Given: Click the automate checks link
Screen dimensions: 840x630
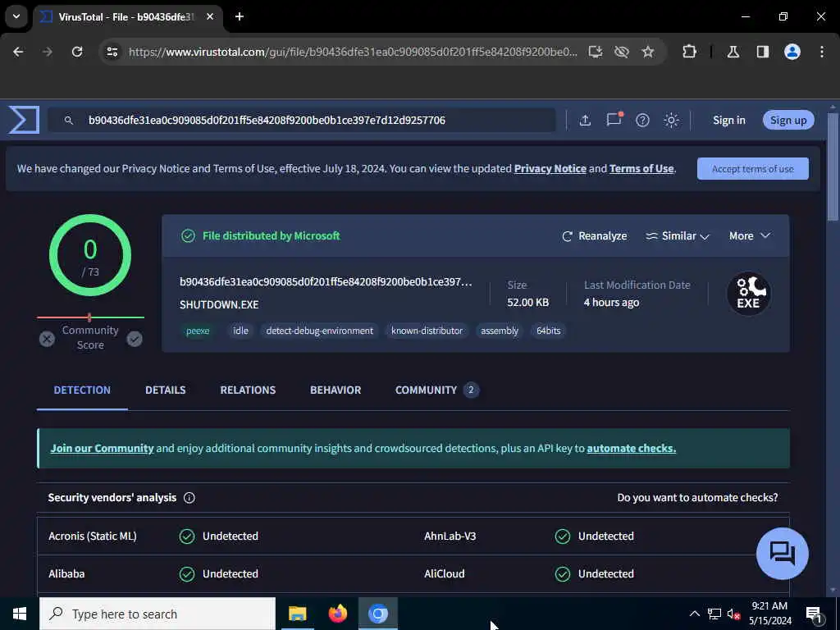Looking at the screenshot, I should click(631, 449).
